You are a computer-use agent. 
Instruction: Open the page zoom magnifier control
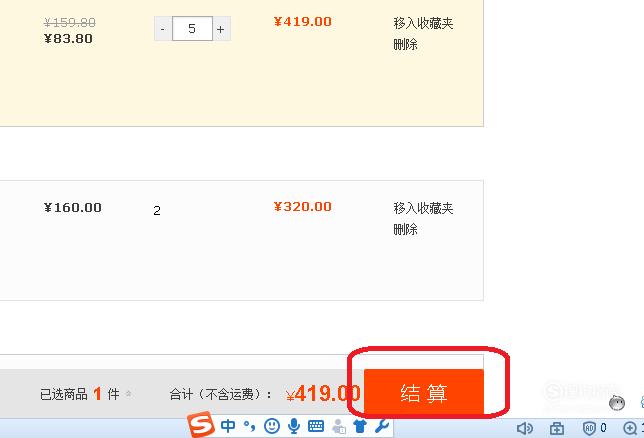[x=630, y=429]
